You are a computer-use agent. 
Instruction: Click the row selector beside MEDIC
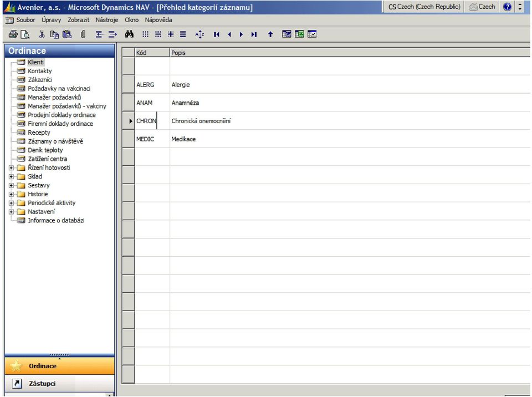pos(128,139)
